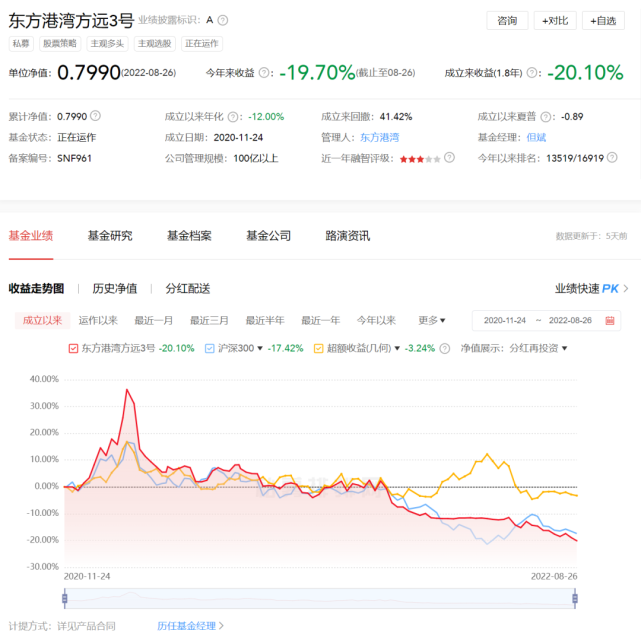The height and width of the screenshot is (634, 641).
Task: Open the 历史净值 sub-tab
Action: click(x=115, y=289)
